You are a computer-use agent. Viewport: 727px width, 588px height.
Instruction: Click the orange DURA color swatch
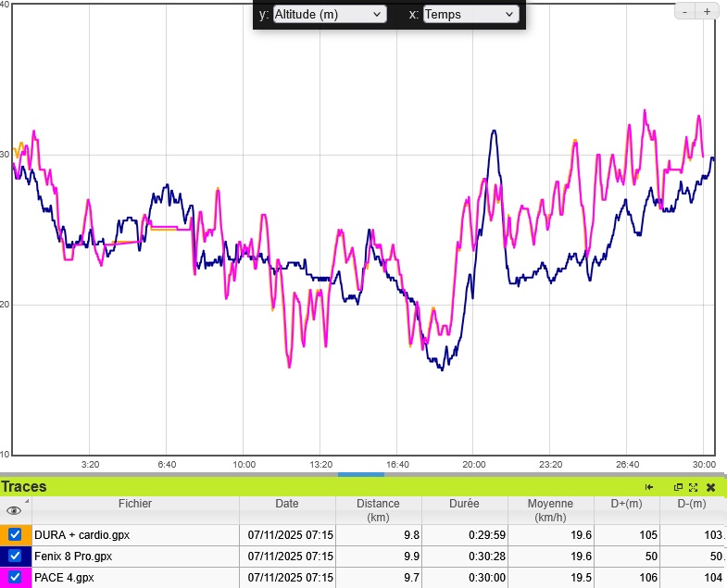[5, 534]
